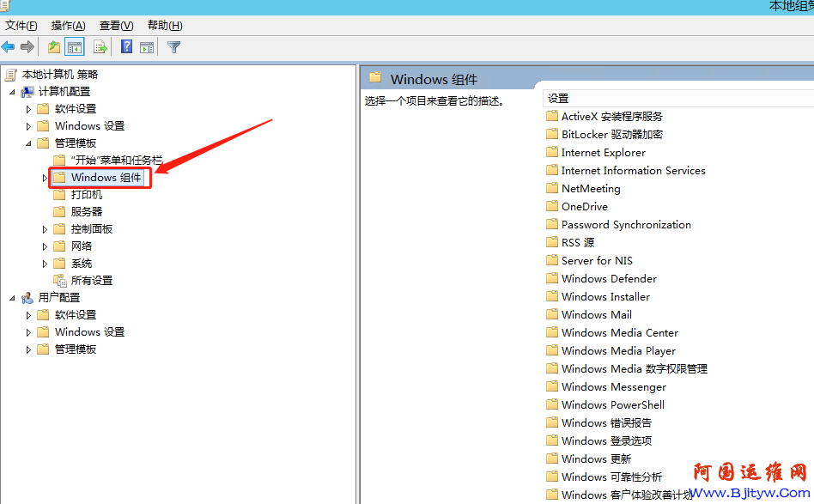Collapse the 计算机配置 node
814x504 pixels.
click(12, 92)
